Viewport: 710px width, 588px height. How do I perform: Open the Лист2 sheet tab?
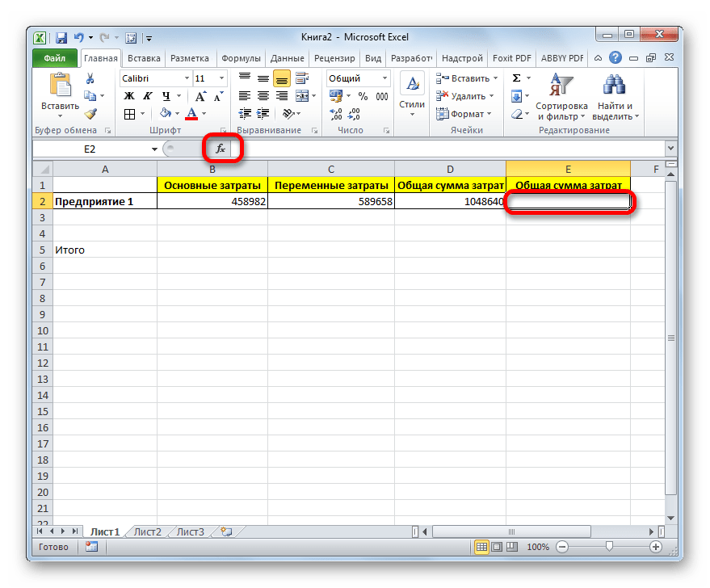click(147, 531)
